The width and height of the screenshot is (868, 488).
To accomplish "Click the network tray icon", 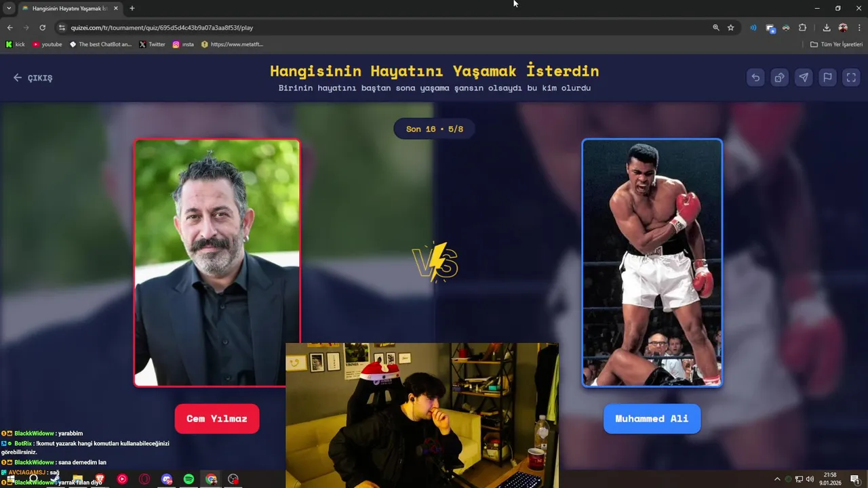I will pos(799,479).
